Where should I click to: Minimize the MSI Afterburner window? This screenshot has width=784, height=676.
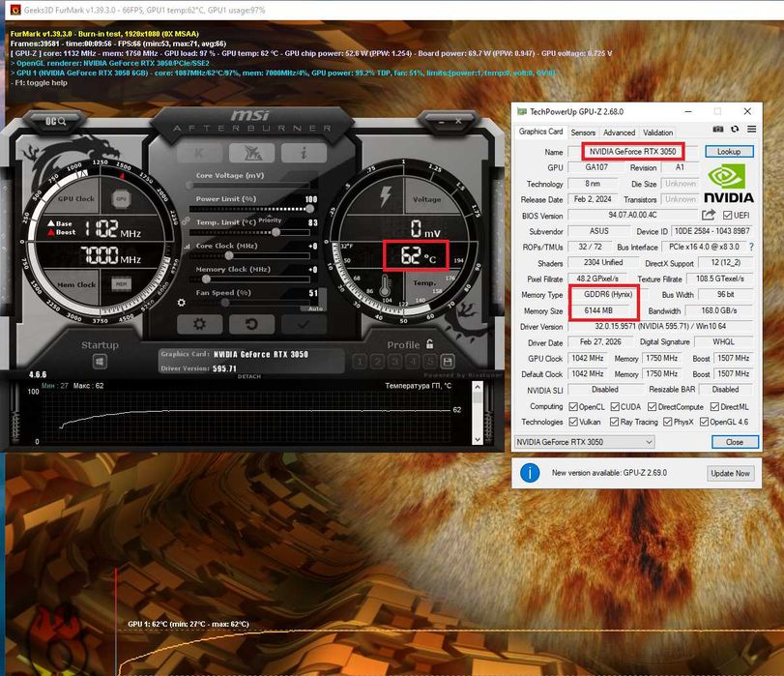tap(442, 122)
